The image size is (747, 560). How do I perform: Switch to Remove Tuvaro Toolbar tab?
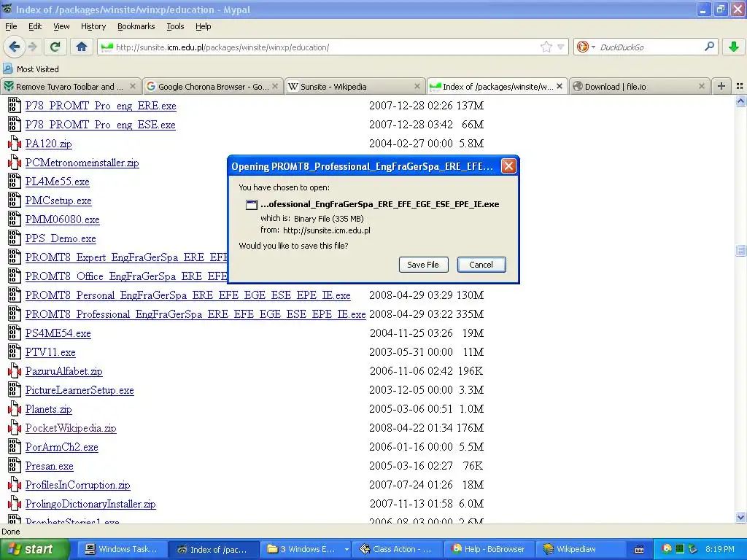[x=69, y=86]
